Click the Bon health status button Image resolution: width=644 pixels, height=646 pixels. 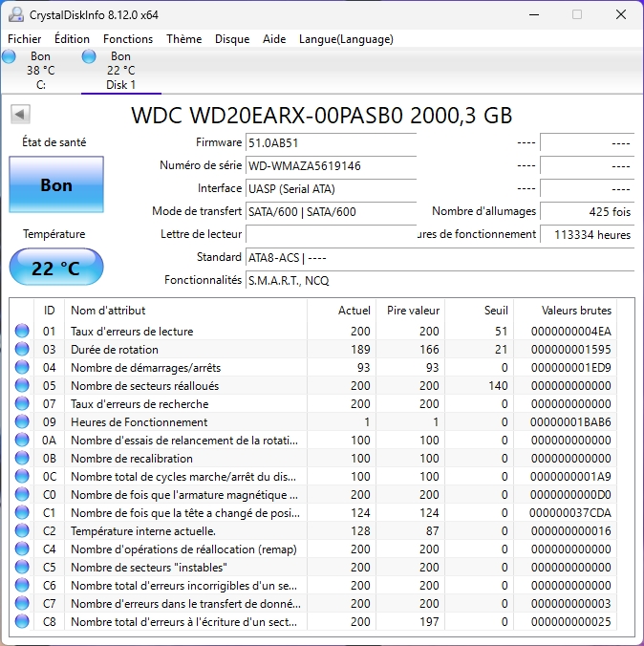(56, 184)
